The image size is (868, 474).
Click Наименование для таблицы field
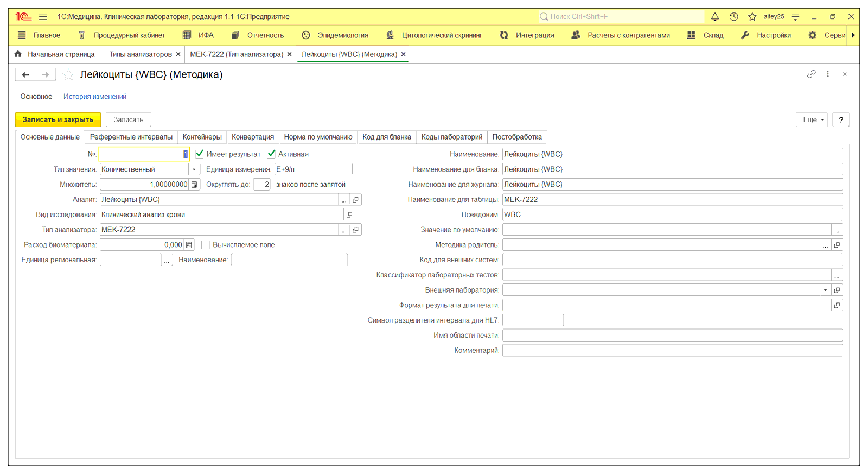coord(672,200)
